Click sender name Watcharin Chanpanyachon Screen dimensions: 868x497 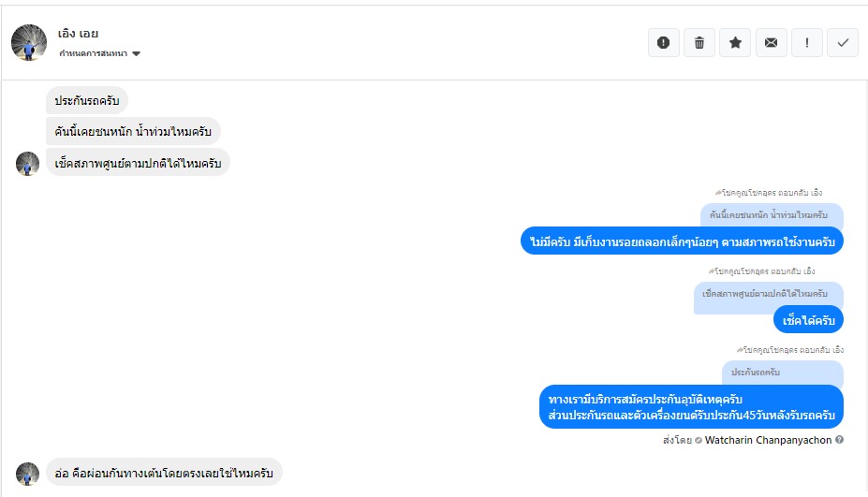click(x=768, y=440)
